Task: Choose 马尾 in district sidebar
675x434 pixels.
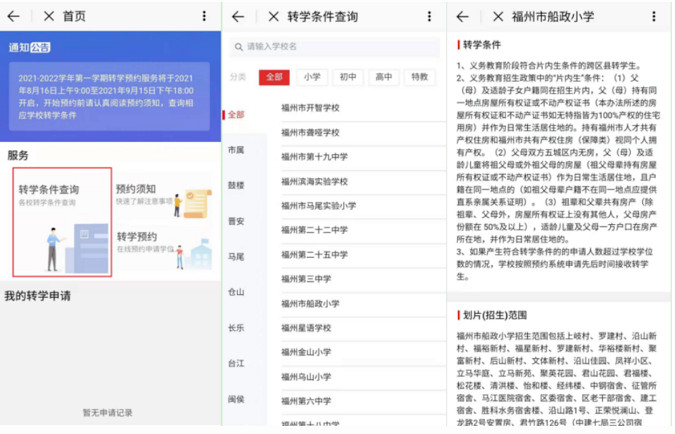Action: coord(236,257)
